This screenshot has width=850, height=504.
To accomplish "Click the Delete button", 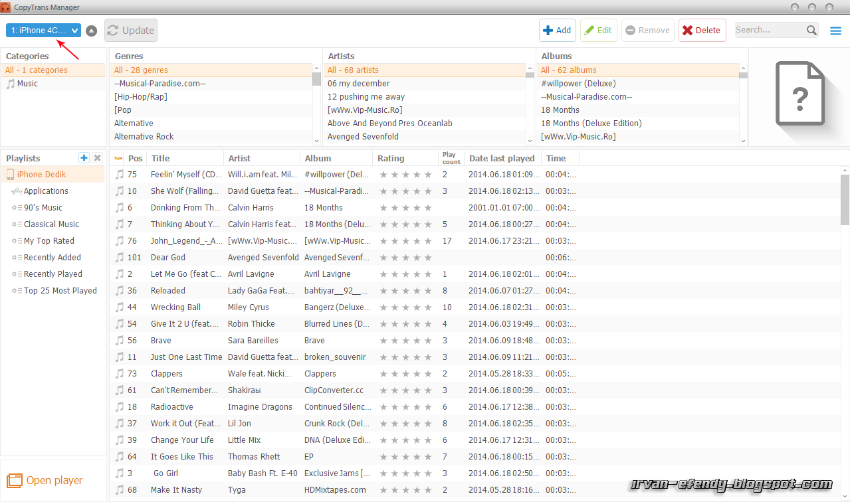I will click(702, 31).
